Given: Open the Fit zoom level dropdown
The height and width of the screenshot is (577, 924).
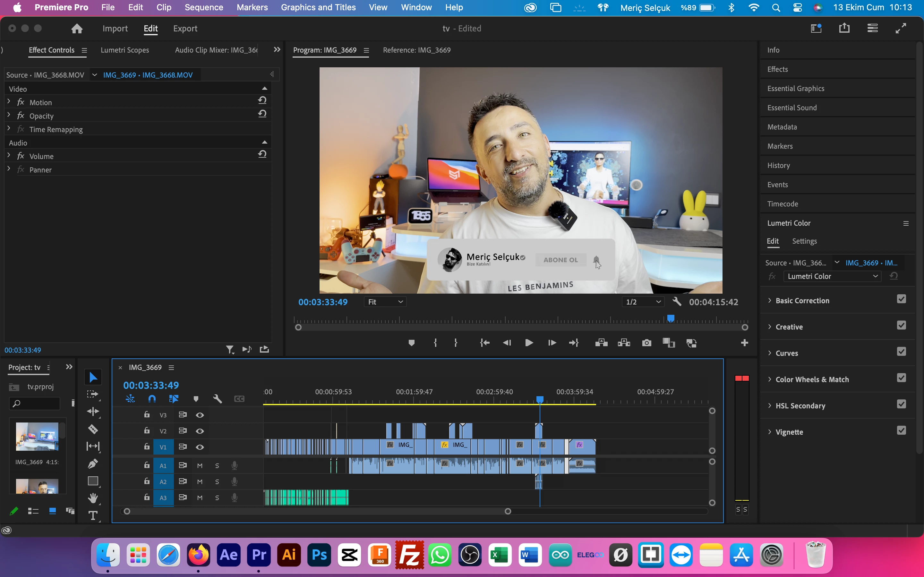Looking at the screenshot, I should point(385,302).
